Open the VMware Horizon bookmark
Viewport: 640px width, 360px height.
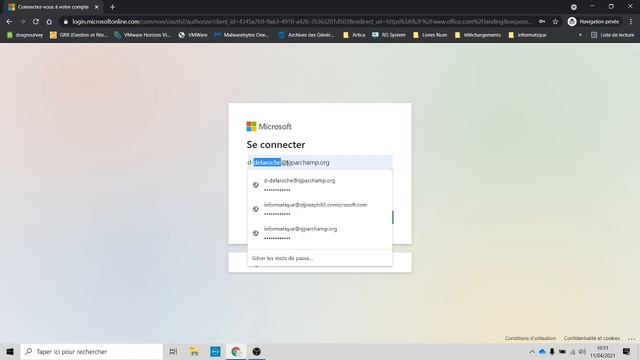coord(142,35)
